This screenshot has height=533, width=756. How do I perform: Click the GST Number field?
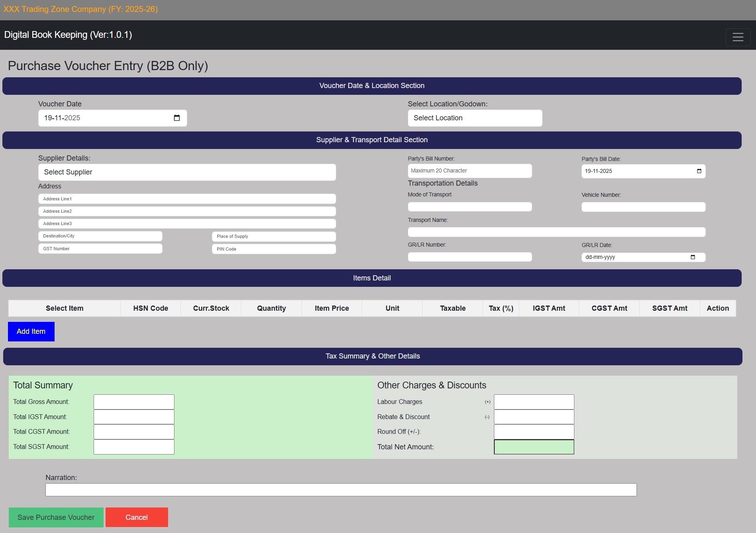click(x=100, y=249)
